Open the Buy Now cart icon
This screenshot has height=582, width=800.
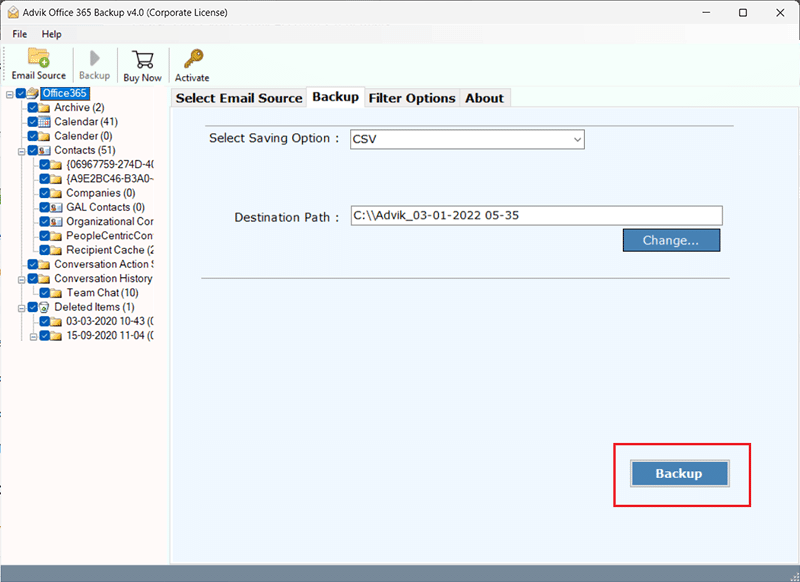142,59
